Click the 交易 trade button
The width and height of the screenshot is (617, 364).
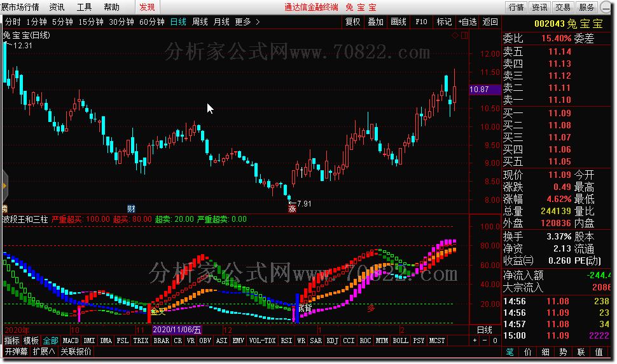(x=563, y=7)
